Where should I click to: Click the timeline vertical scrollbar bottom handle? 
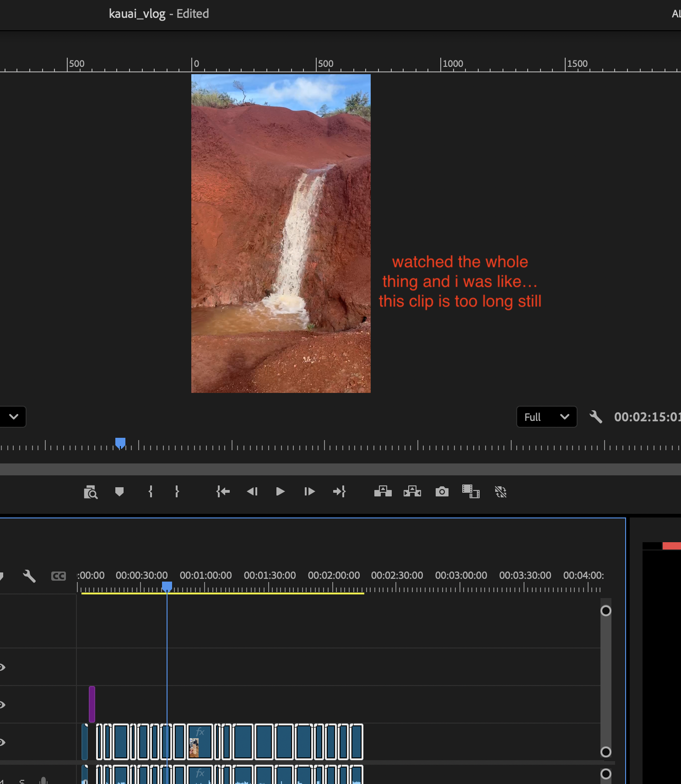606,752
